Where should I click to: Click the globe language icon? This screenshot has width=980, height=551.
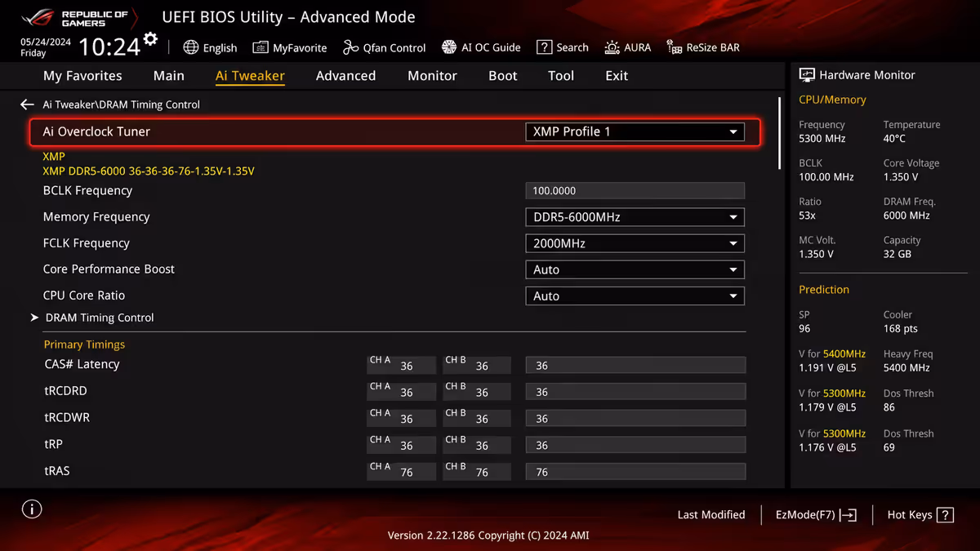click(191, 47)
